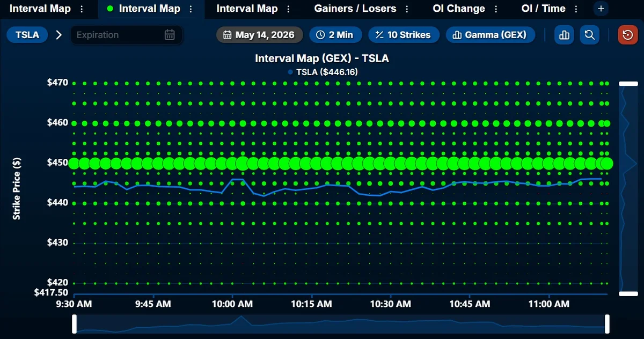Click the $420 strike axis label
Image resolution: width=644 pixels, height=339 pixels.
click(x=57, y=282)
